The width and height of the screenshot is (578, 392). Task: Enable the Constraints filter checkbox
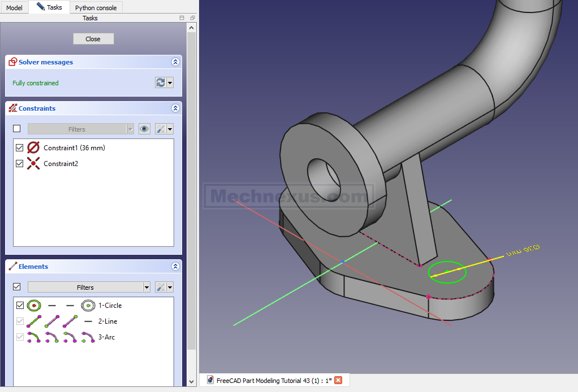pyautogui.click(x=17, y=129)
